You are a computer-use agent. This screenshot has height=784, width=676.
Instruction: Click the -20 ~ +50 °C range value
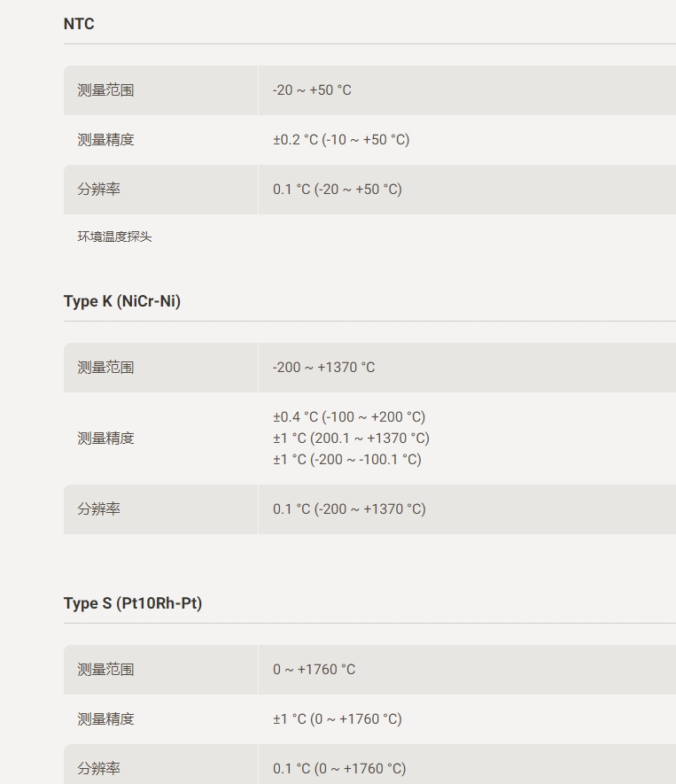[x=312, y=90]
